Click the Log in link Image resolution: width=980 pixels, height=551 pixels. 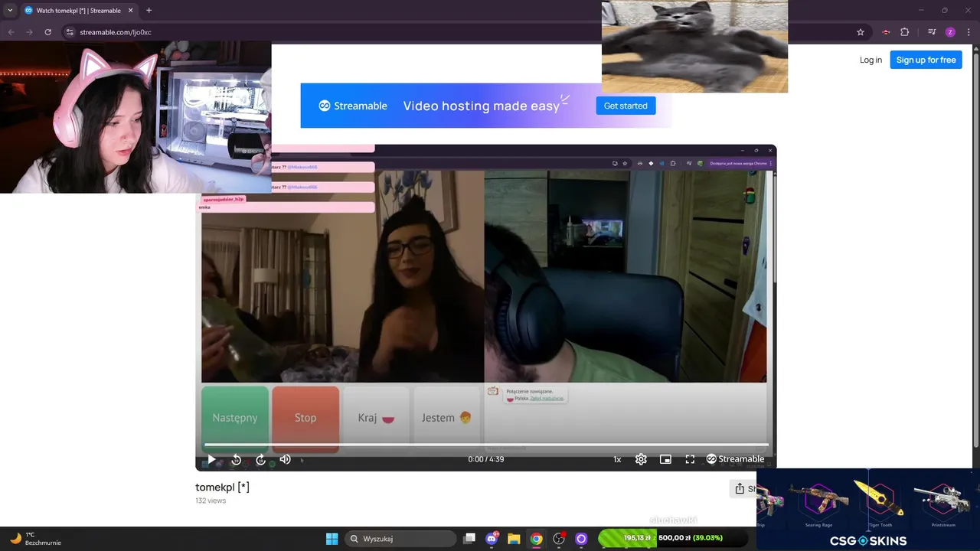click(871, 60)
